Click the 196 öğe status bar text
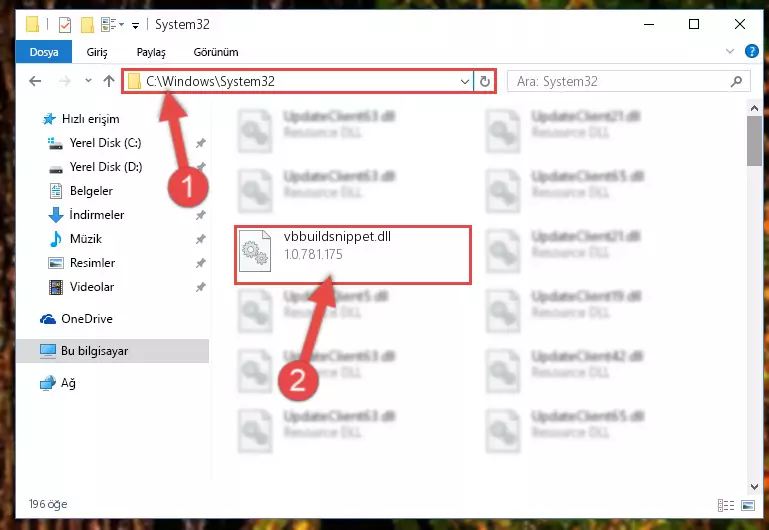 pyautogui.click(x=48, y=504)
